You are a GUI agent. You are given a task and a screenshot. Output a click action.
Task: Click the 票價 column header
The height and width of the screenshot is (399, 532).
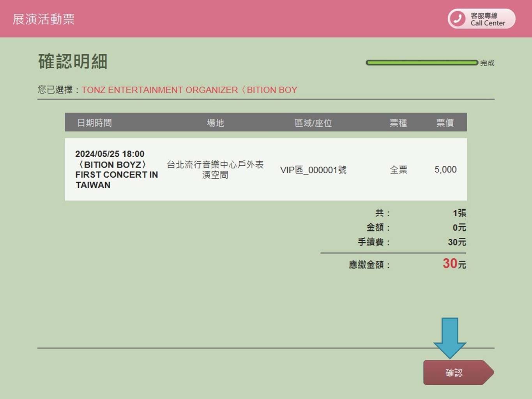tap(445, 123)
